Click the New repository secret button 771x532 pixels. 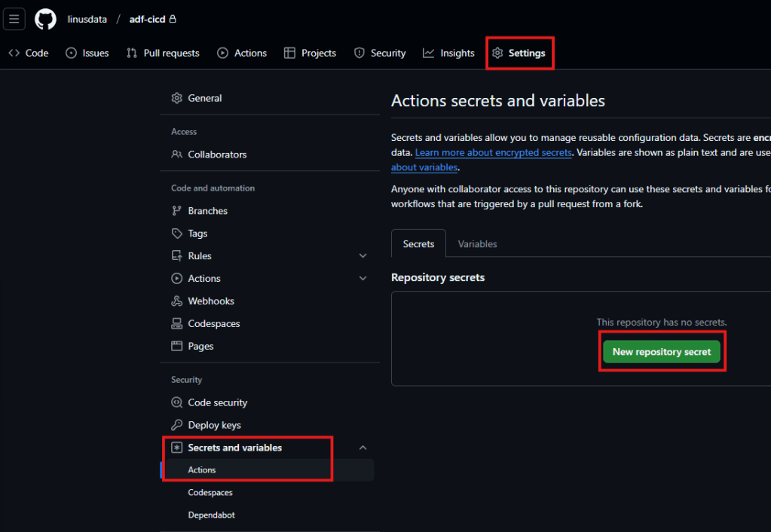(662, 352)
